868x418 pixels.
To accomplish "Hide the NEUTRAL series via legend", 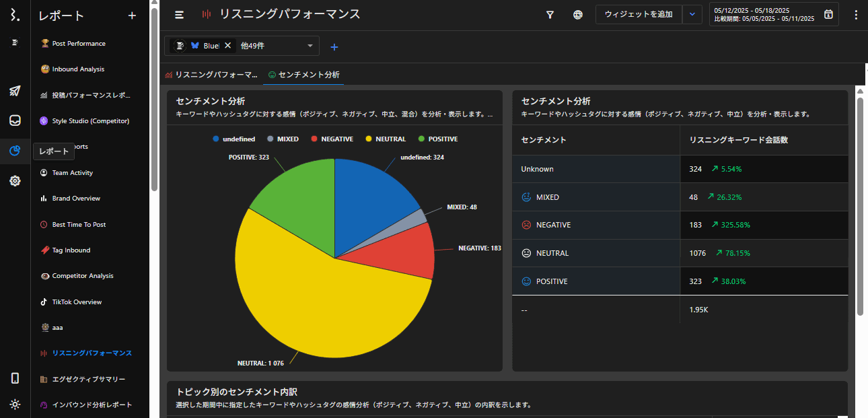I will pos(386,139).
